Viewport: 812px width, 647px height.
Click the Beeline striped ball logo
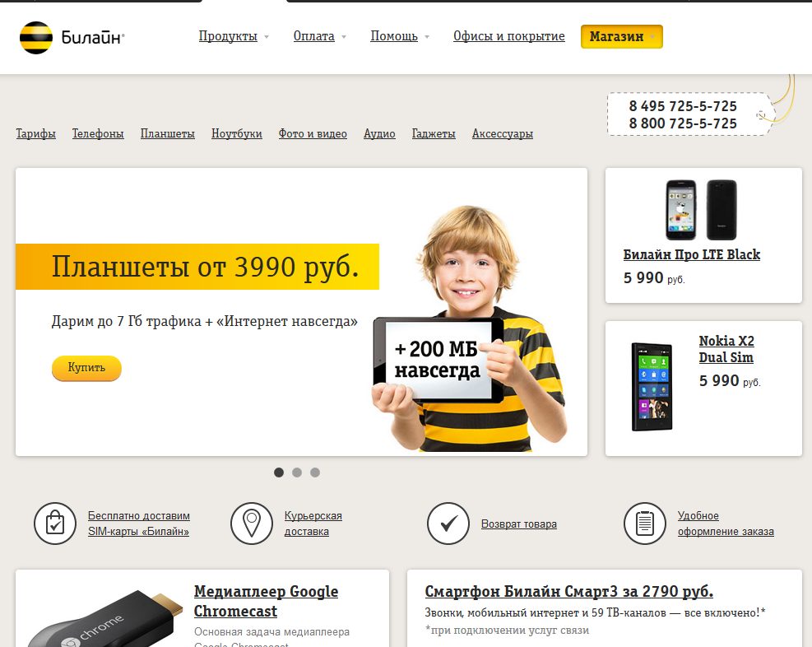coord(36,37)
